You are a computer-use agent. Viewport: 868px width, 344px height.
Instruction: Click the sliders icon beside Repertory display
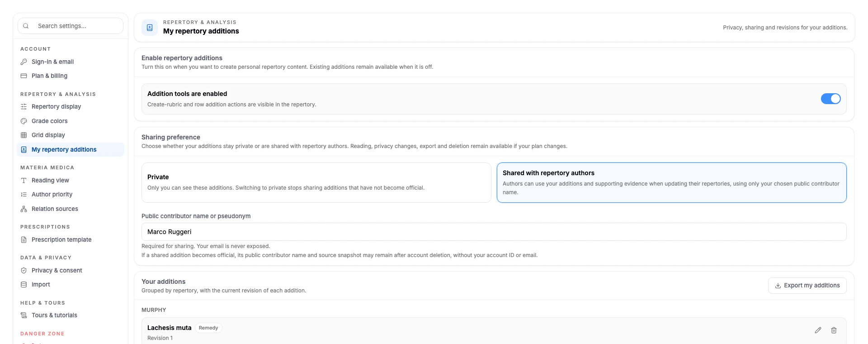[x=24, y=106]
